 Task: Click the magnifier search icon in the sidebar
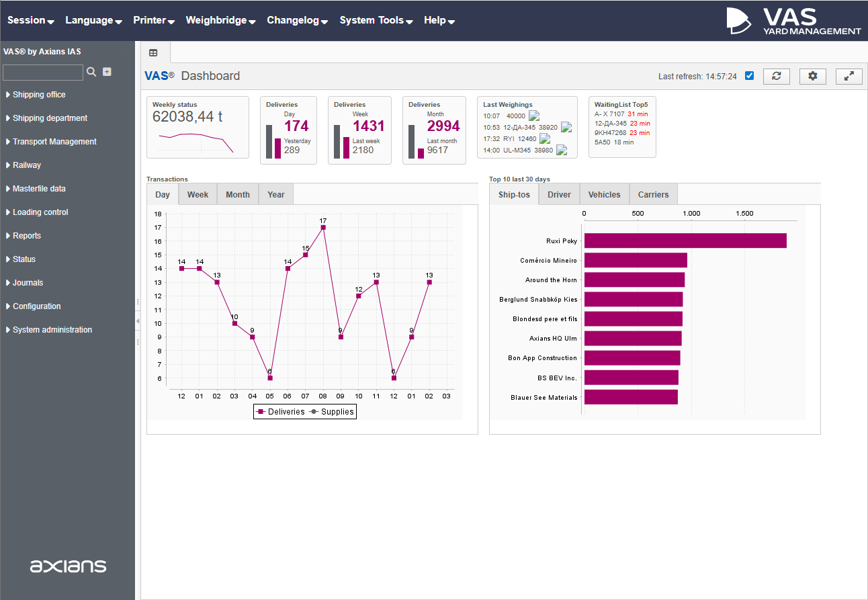tap(92, 72)
